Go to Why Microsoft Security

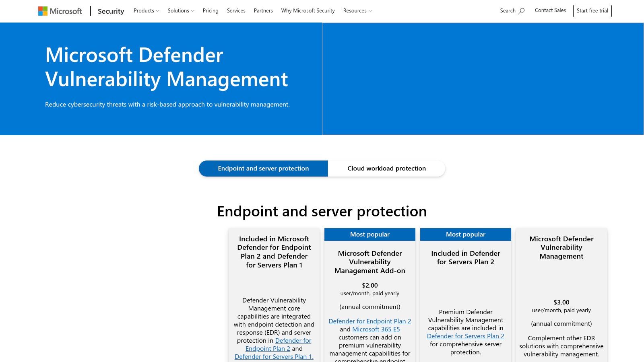click(308, 10)
